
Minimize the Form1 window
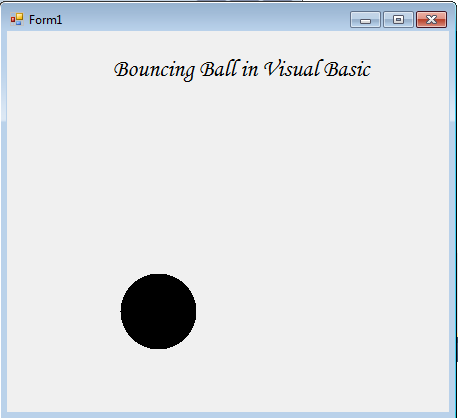point(365,20)
